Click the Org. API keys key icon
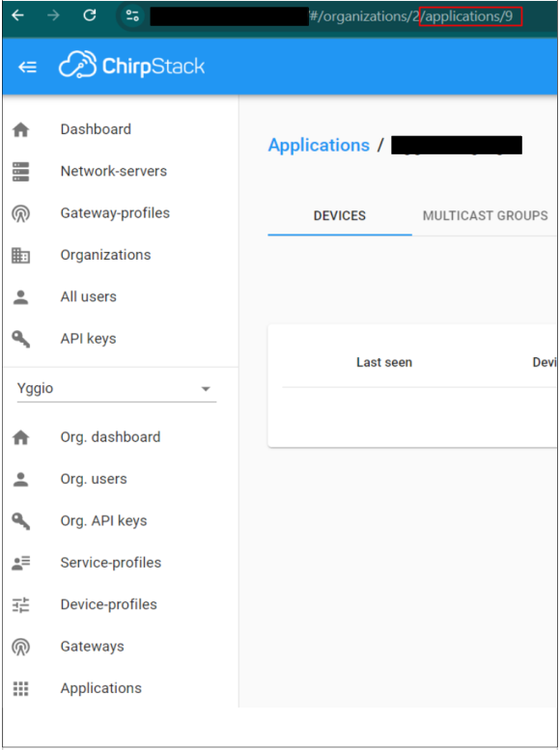 pyautogui.click(x=20, y=521)
